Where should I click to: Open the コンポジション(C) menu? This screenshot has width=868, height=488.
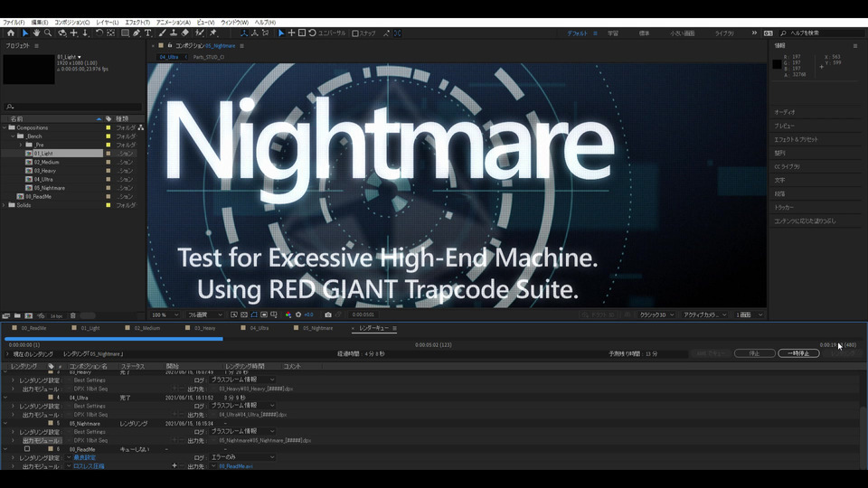tap(72, 23)
